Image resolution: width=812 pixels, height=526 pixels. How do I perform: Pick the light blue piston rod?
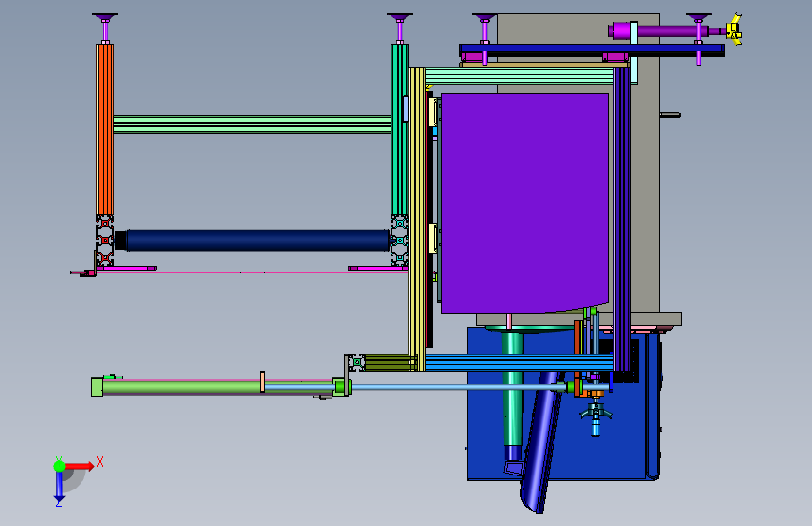pyautogui.click(x=458, y=387)
